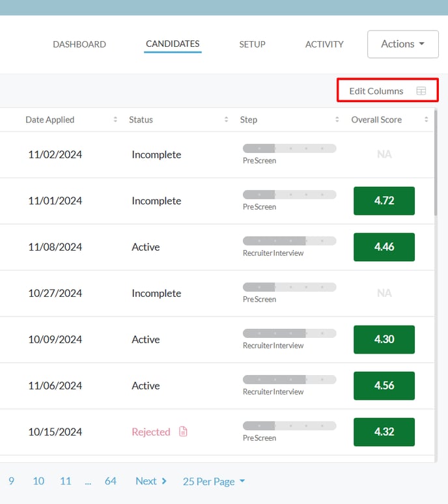Open the Actions dropdown menu
This screenshot has width=448, height=504.
click(x=403, y=44)
